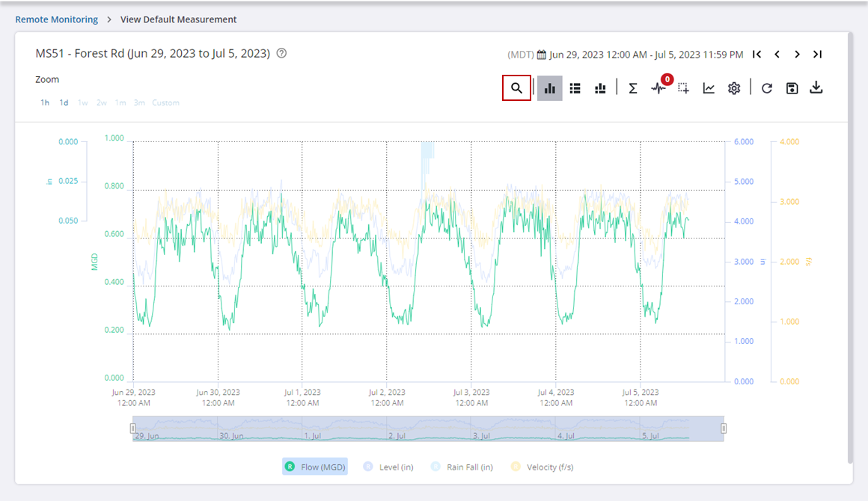Open the calendar date picker icon
This screenshot has height=501, width=868.
(x=542, y=55)
